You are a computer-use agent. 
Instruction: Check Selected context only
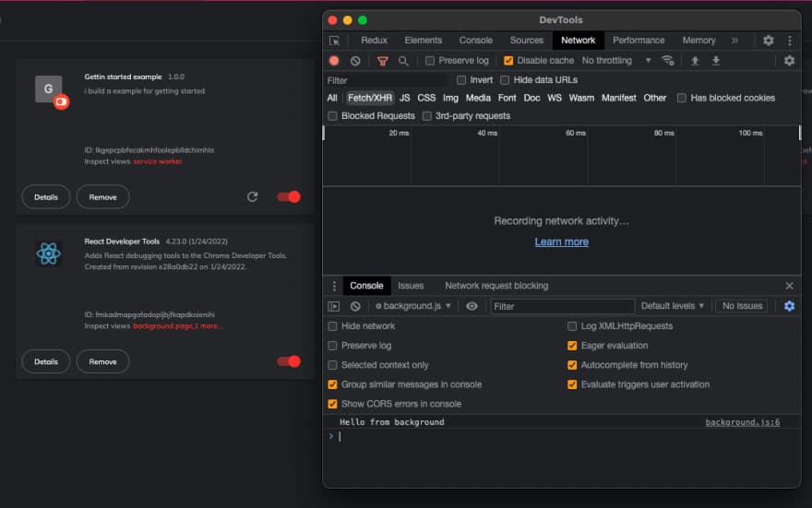click(x=332, y=365)
